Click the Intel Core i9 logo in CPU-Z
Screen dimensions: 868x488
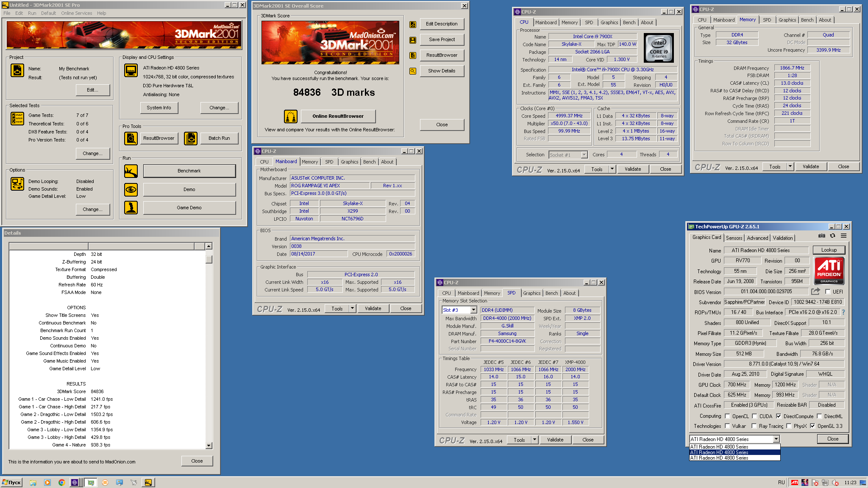click(659, 48)
